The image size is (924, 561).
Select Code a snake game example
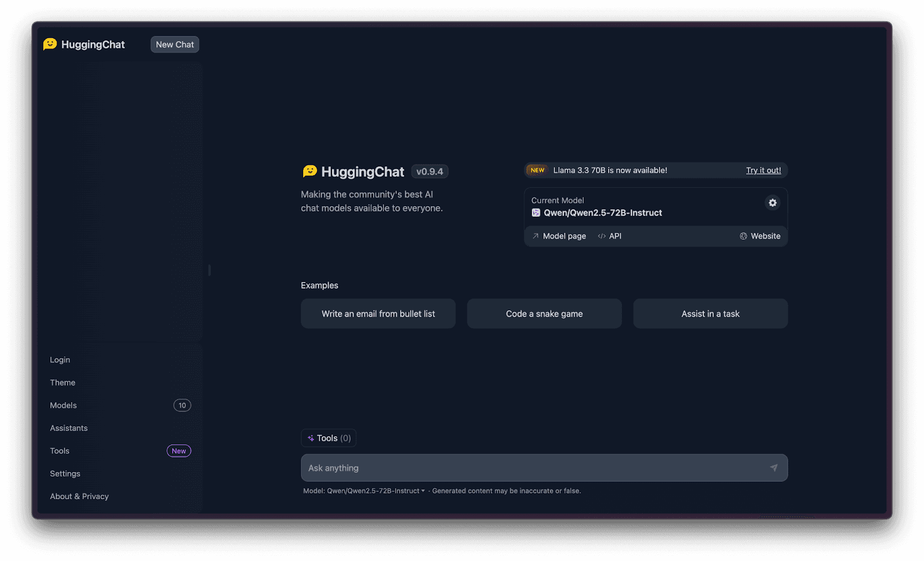click(x=545, y=314)
